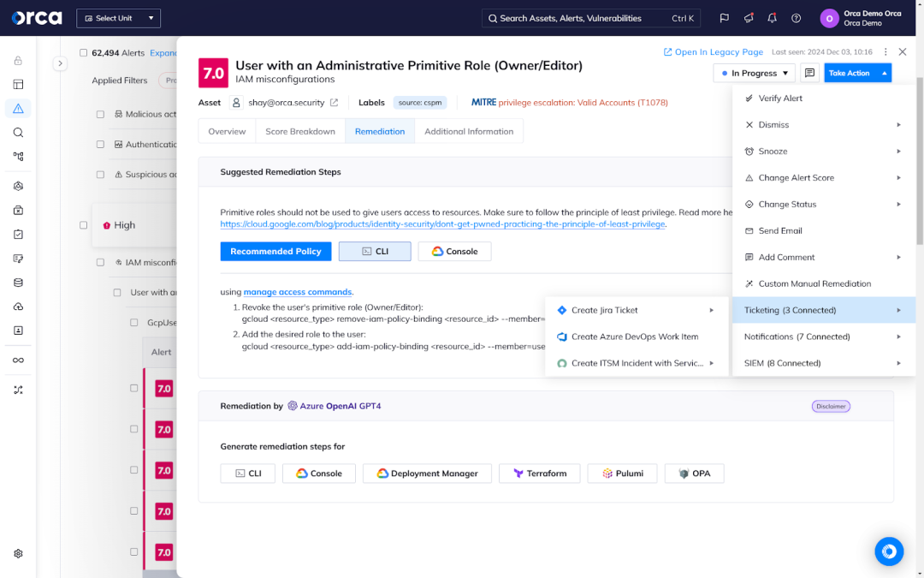Open the Orca assistant chat bubble

(889, 551)
